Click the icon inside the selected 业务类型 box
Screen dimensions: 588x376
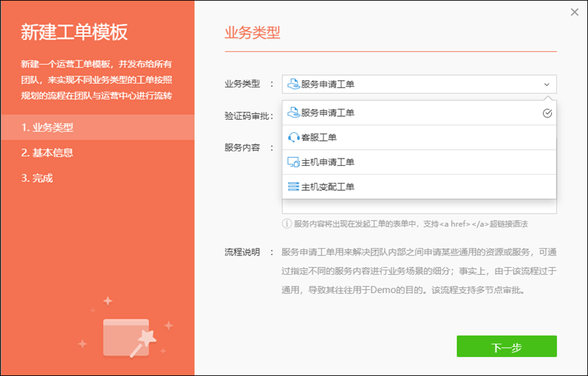(293, 84)
